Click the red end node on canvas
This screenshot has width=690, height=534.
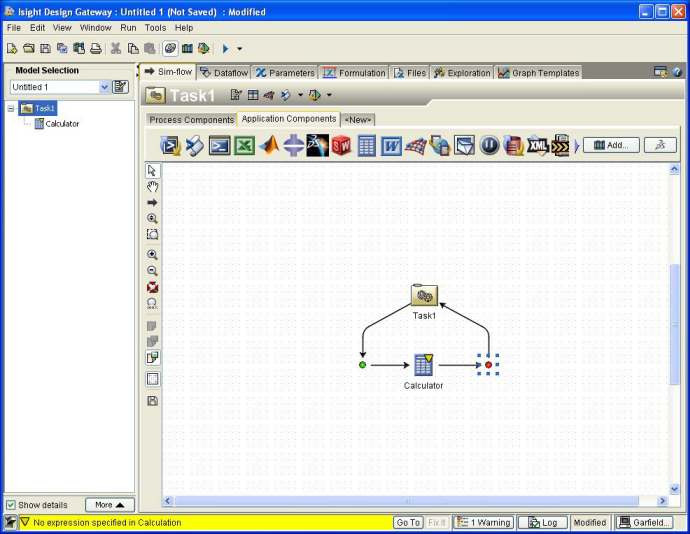click(x=488, y=365)
